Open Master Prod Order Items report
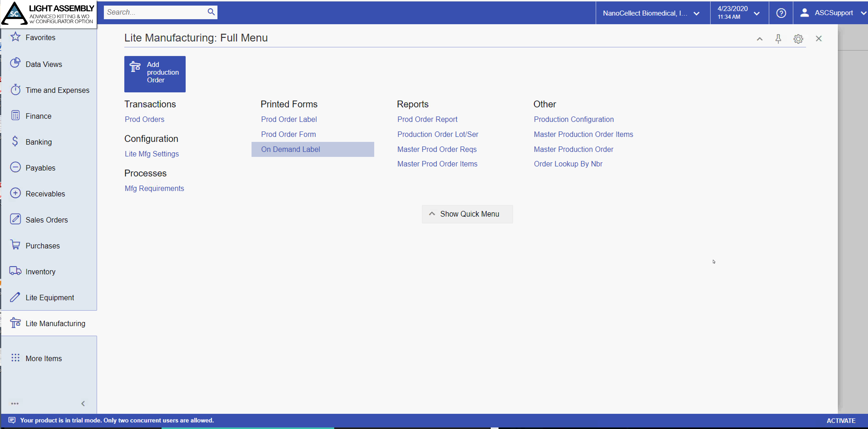The width and height of the screenshot is (868, 429). [x=437, y=164]
